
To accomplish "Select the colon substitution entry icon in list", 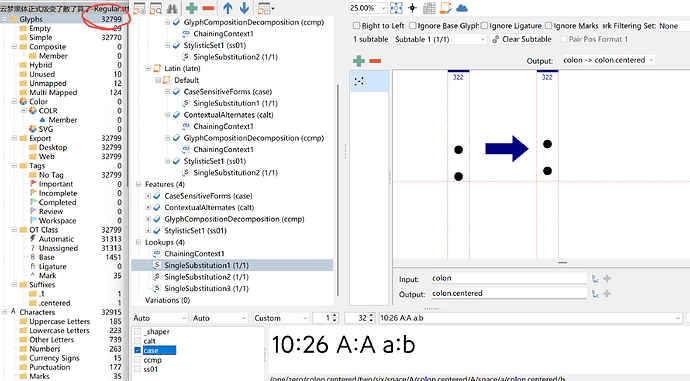I will 359,81.
